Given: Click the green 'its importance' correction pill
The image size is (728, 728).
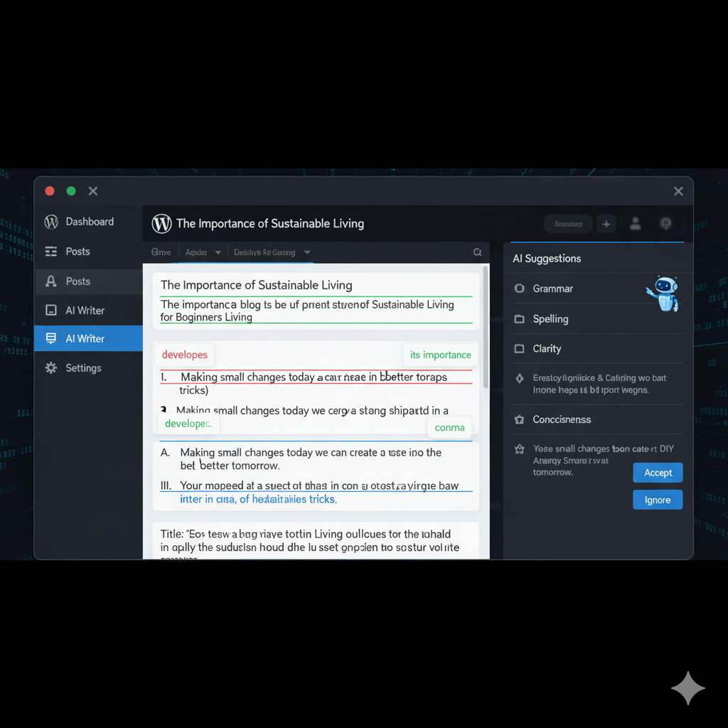Looking at the screenshot, I should click(440, 354).
